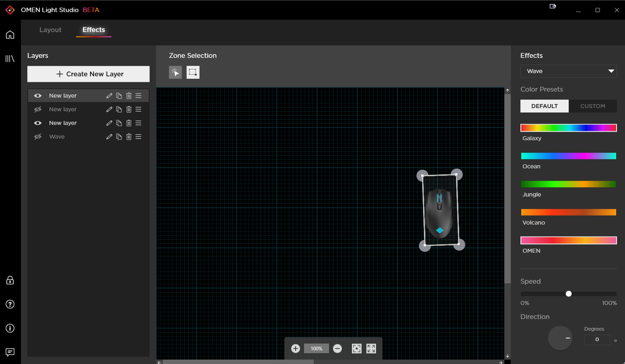Duplicate the first New layer
Screen dimensions: 625x364
click(x=119, y=96)
